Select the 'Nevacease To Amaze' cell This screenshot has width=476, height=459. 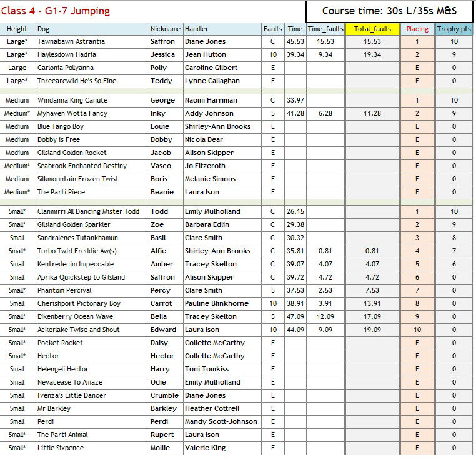point(92,382)
